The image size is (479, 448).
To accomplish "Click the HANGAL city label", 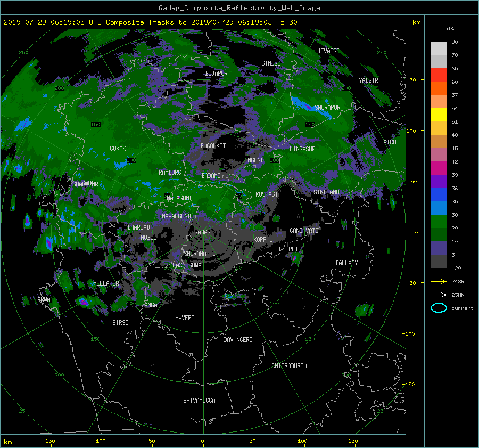I will (x=150, y=305).
